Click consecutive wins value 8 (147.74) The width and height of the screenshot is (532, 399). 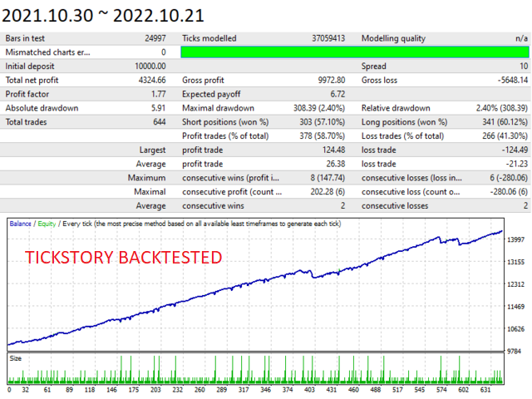click(328, 178)
